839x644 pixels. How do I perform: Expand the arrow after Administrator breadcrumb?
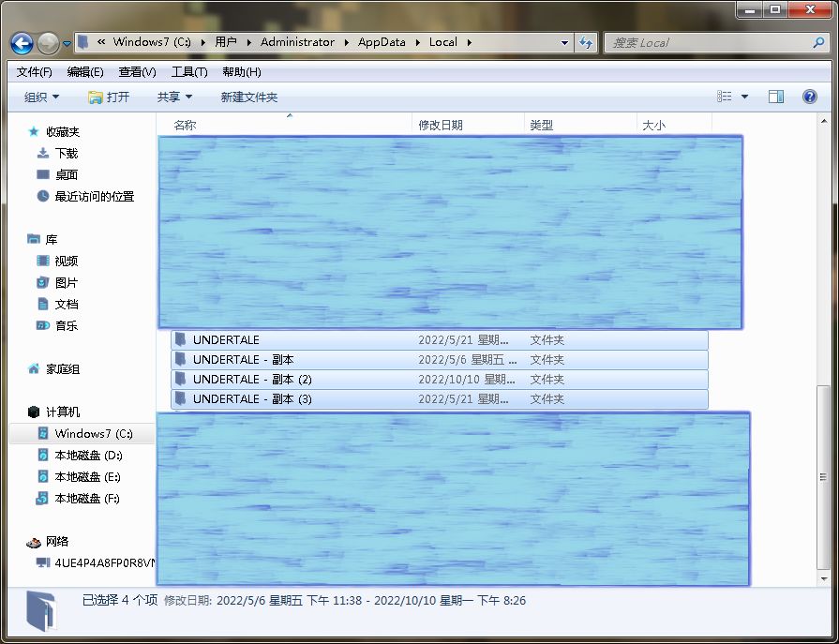[x=346, y=42]
